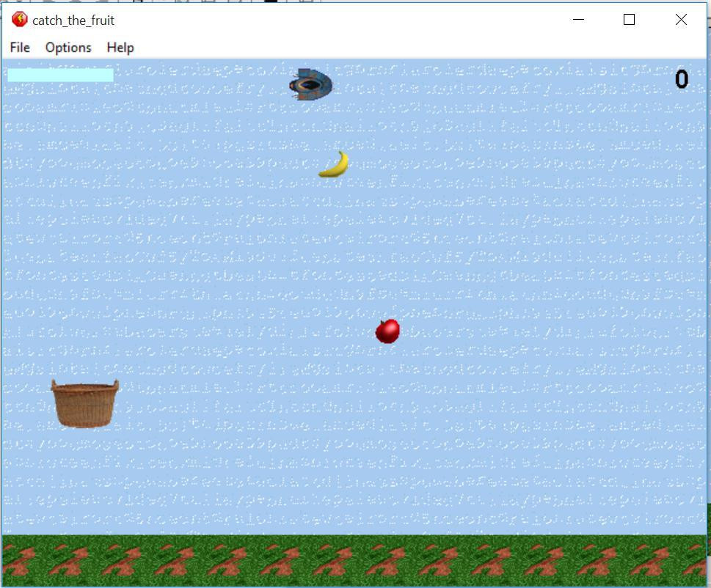Open the Options menu
The image size is (711, 588).
point(68,48)
